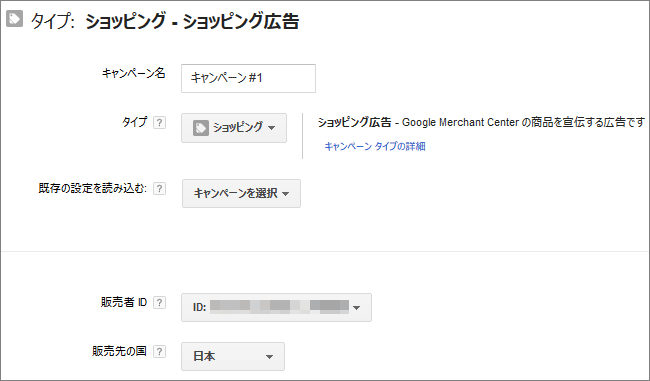
Task: Open the キャンペーン タイプの詳細 link
Action: pyautogui.click(x=375, y=146)
